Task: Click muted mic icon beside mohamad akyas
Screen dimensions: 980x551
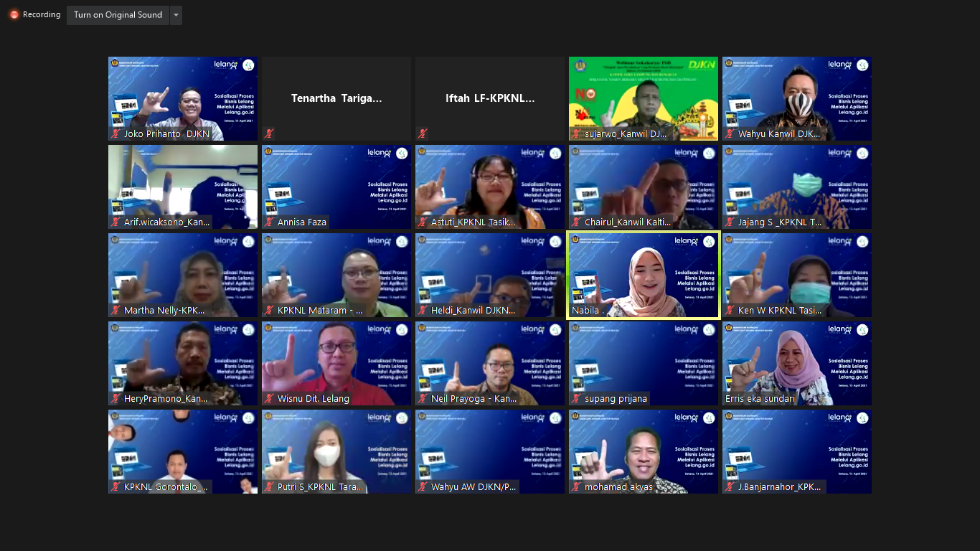Action: coord(576,487)
